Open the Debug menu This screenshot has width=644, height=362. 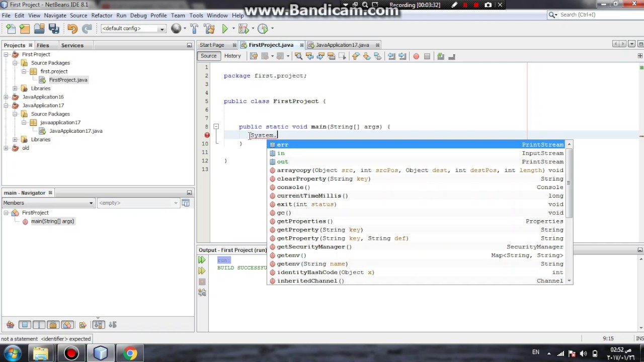pyautogui.click(x=138, y=16)
